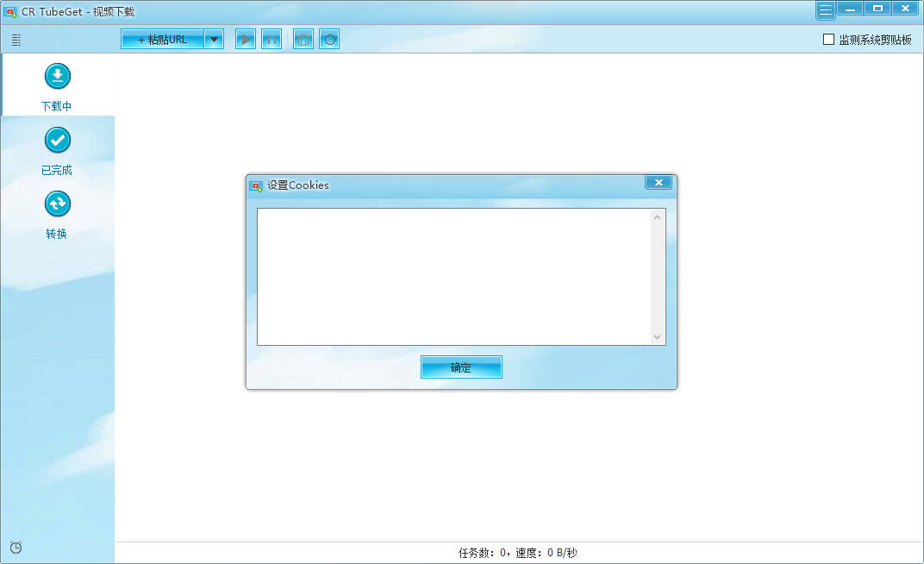Close the 设置Cookies dialog
This screenshot has width=924, height=564.
659,182
